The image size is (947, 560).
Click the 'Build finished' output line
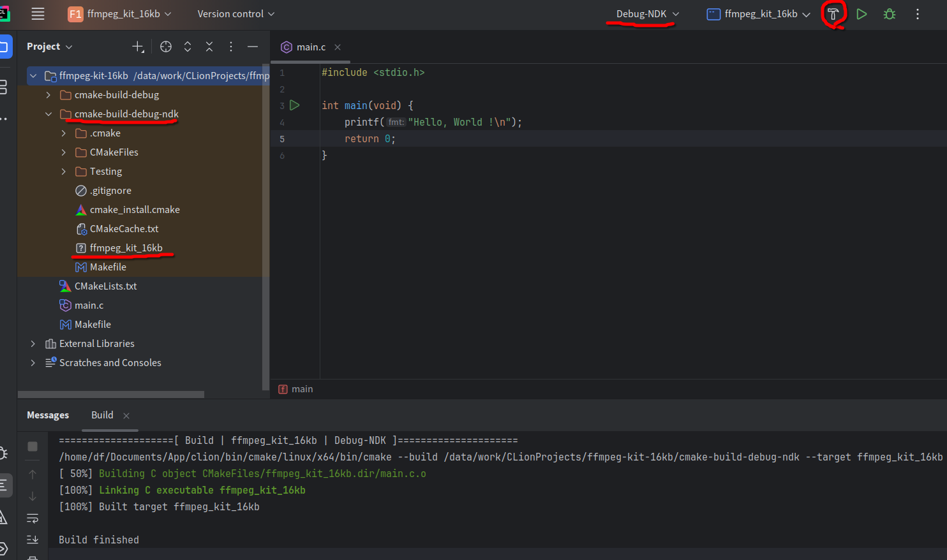click(99, 540)
